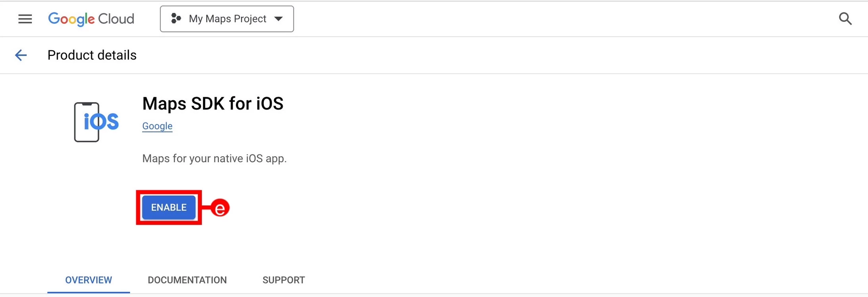
Task: Click the red circled e marker
Action: coord(220,208)
